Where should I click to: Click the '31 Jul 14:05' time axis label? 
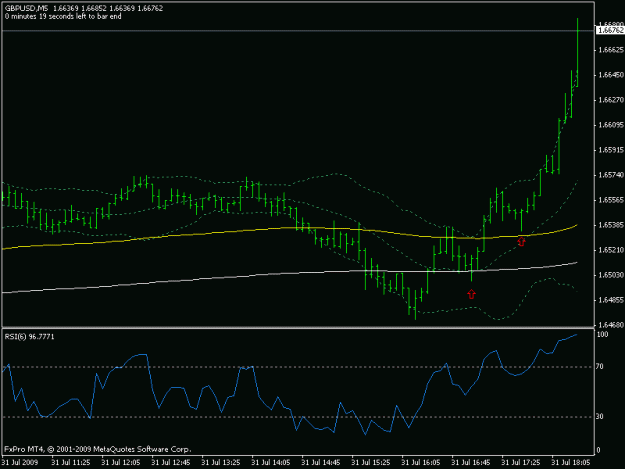[271, 463]
